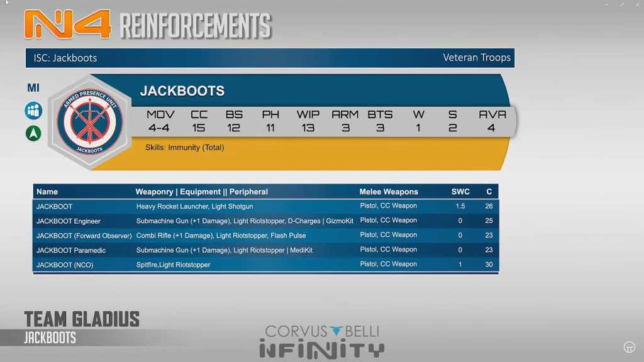Click the SWC column header
Image resolution: width=644 pixels, height=362 pixels.
460,192
